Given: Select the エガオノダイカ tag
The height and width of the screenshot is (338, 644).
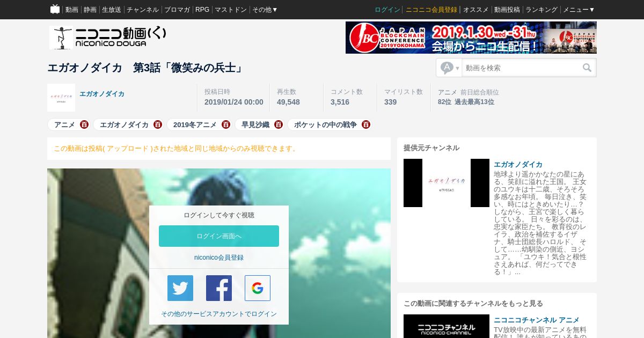Looking at the screenshot, I should click(x=124, y=124).
